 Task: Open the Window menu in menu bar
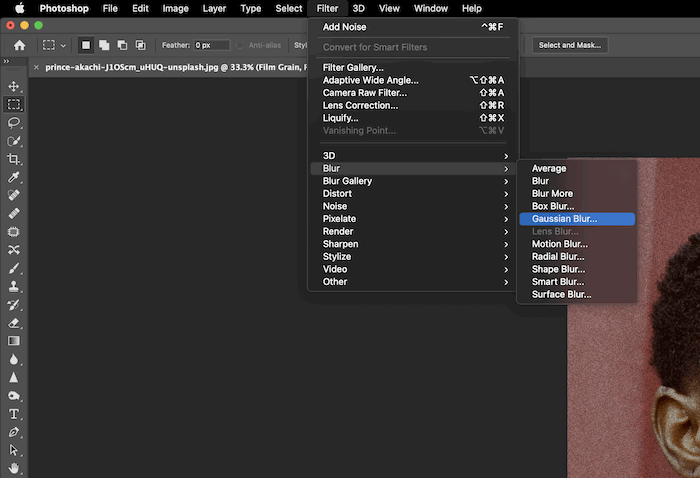(430, 8)
